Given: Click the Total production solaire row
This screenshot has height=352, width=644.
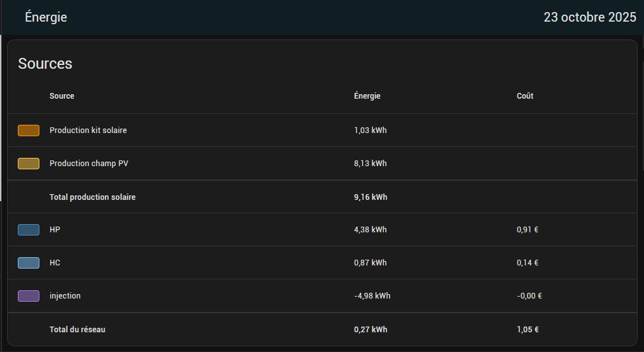Looking at the screenshot, I should 93,197.
